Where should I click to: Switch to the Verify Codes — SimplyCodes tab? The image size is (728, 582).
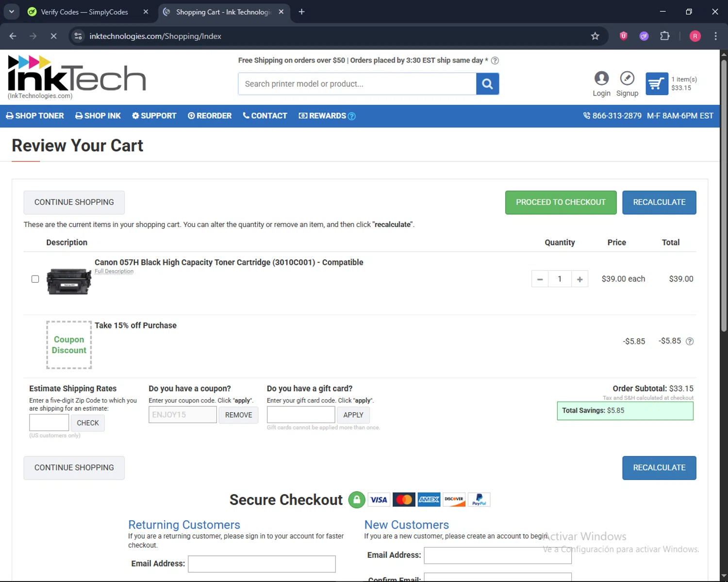point(84,12)
